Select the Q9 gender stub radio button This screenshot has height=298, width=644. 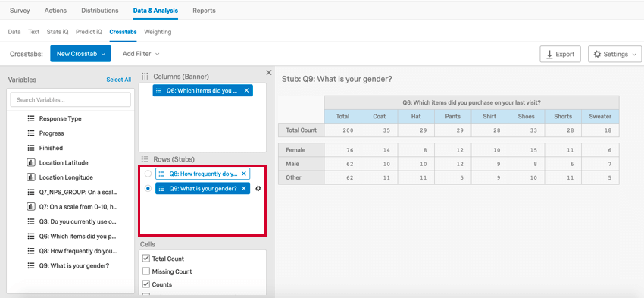[x=148, y=189]
